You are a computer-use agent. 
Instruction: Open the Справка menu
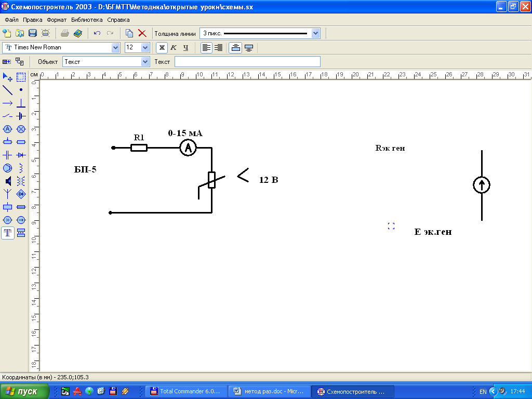point(118,20)
